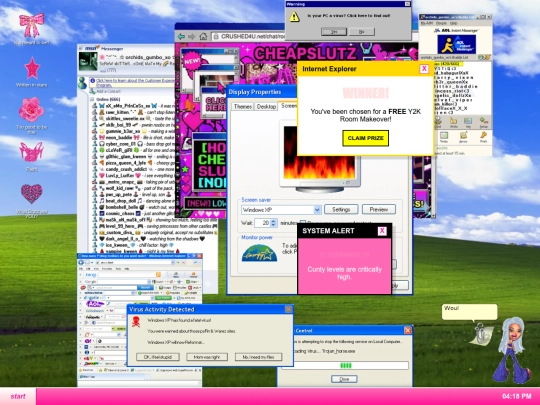Screen dimensions: 540x405
Task: Click the AIM Write icon
Action: 453,122
